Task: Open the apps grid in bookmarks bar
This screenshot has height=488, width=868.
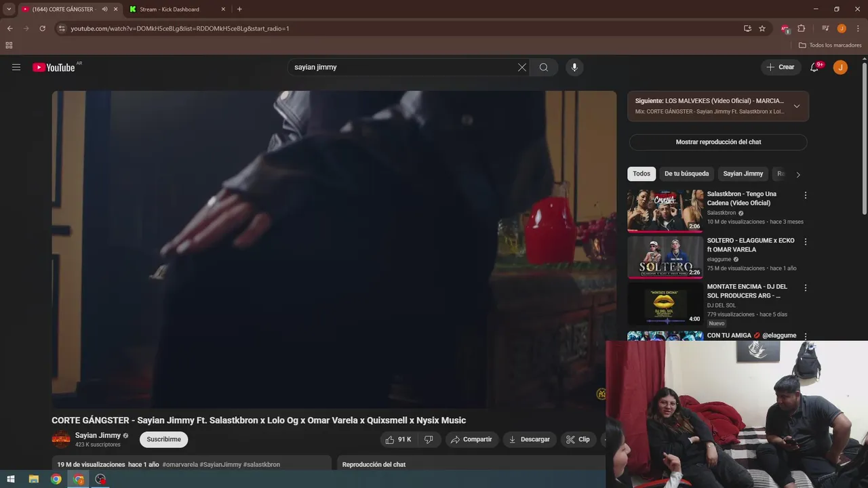Action: (x=9, y=45)
